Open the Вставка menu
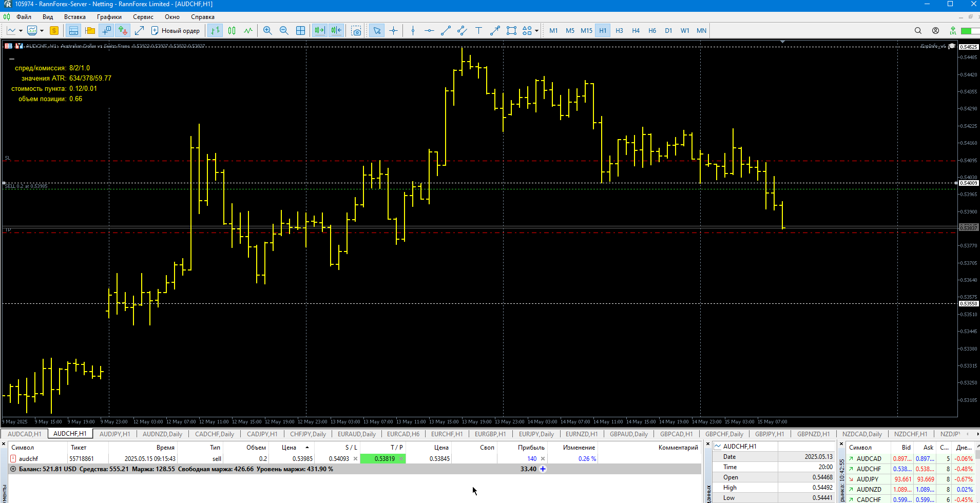The width and height of the screenshot is (980, 503). [75, 17]
